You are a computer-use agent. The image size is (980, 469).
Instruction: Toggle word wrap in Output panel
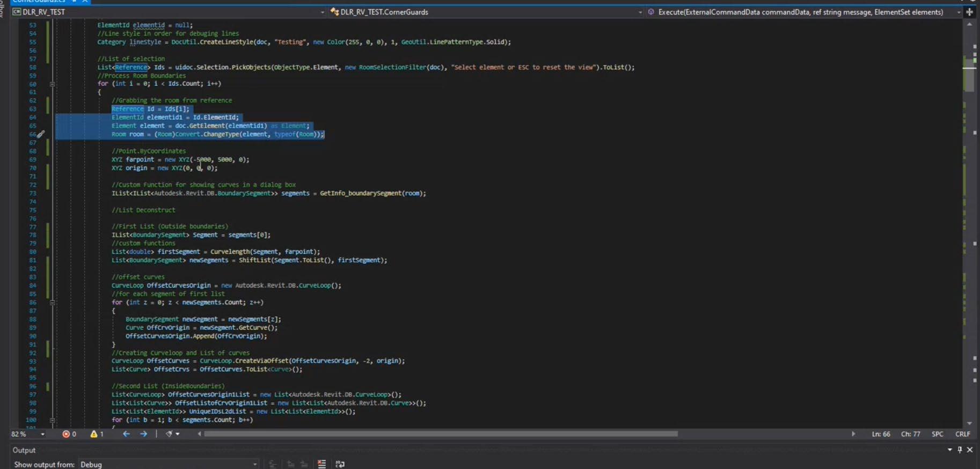(x=340, y=464)
